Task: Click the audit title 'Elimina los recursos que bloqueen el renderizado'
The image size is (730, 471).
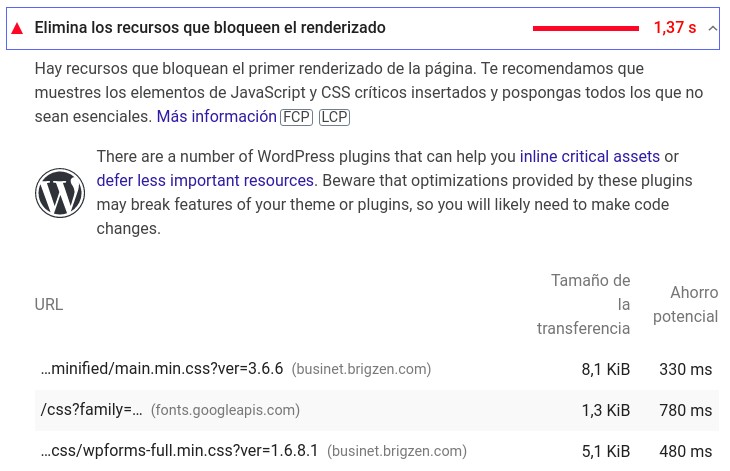Action: (x=210, y=28)
